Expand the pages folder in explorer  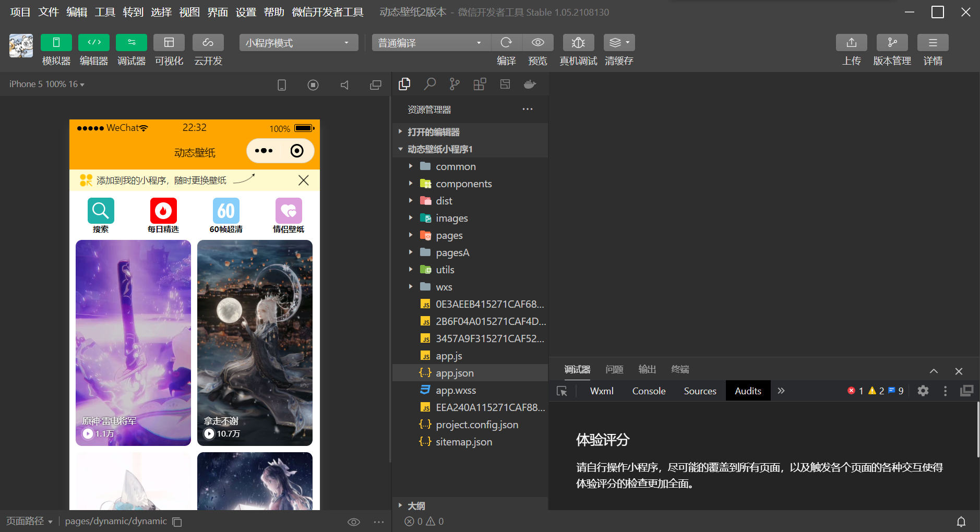tap(449, 236)
